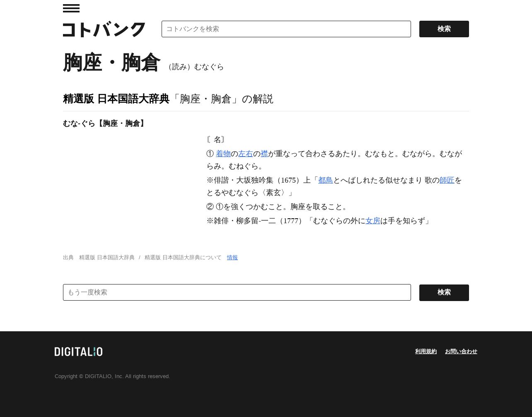Focus the もう一度検索 search field
Image resolution: width=532 pixels, height=417 pixels.
(237, 292)
